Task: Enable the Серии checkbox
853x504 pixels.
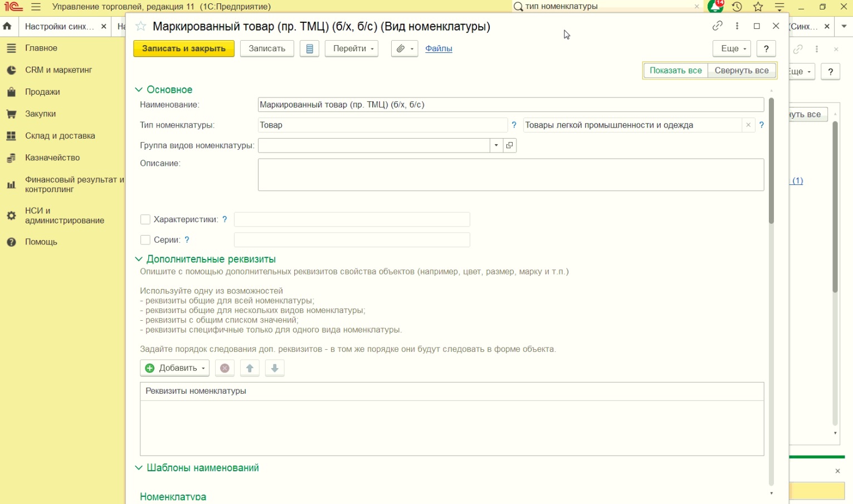Action: tap(145, 240)
